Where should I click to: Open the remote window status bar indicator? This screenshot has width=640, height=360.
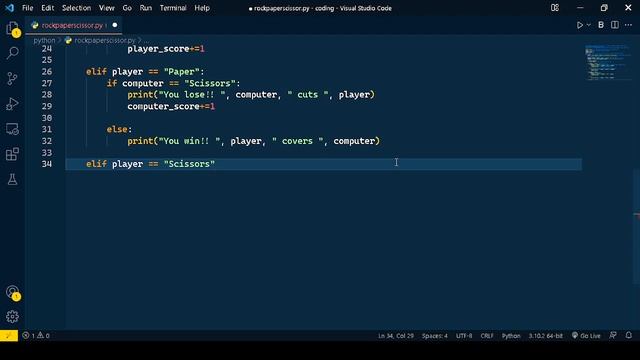tap(9, 336)
